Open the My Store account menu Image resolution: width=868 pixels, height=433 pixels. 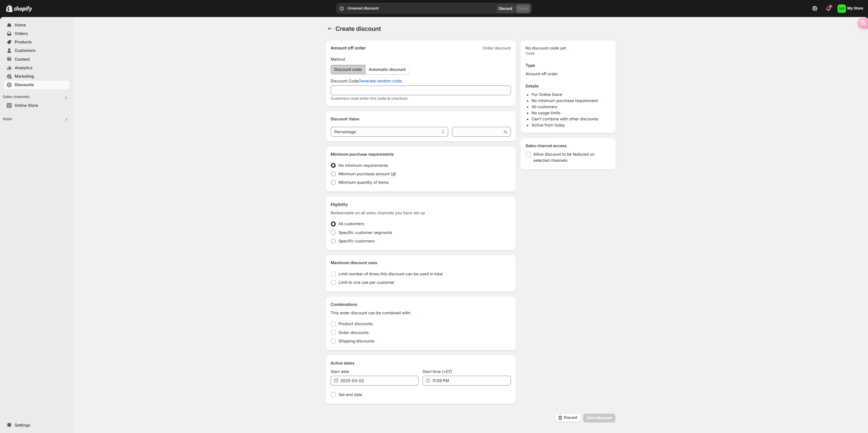pyautogui.click(x=850, y=8)
